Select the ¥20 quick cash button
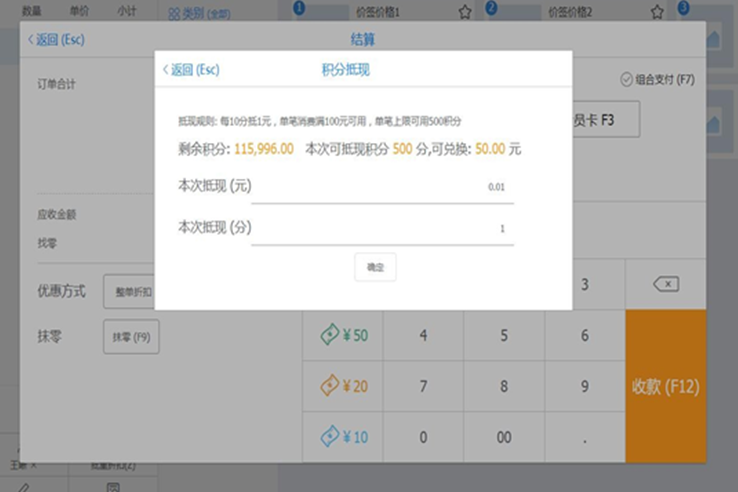This screenshot has width=738, height=492. pyautogui.click(x=343, y=386)
